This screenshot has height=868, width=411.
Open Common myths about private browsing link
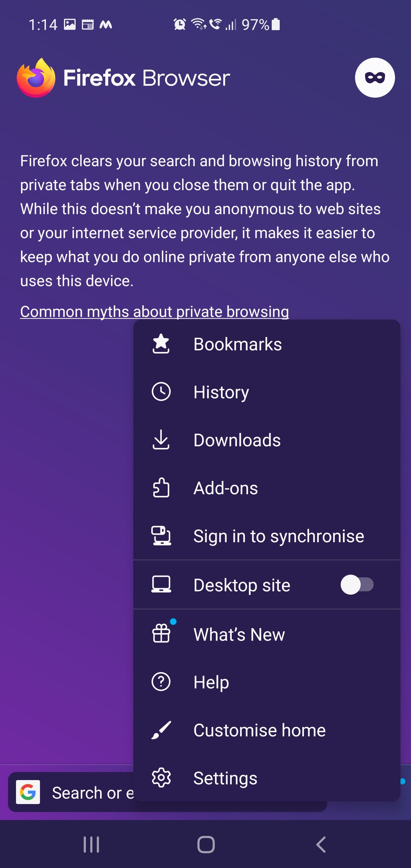click(x=155, y=311)
